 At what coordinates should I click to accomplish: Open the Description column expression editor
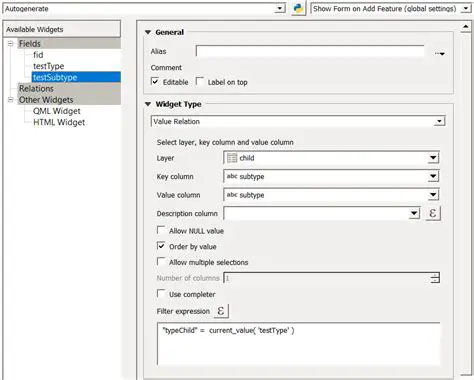[433, 213]
